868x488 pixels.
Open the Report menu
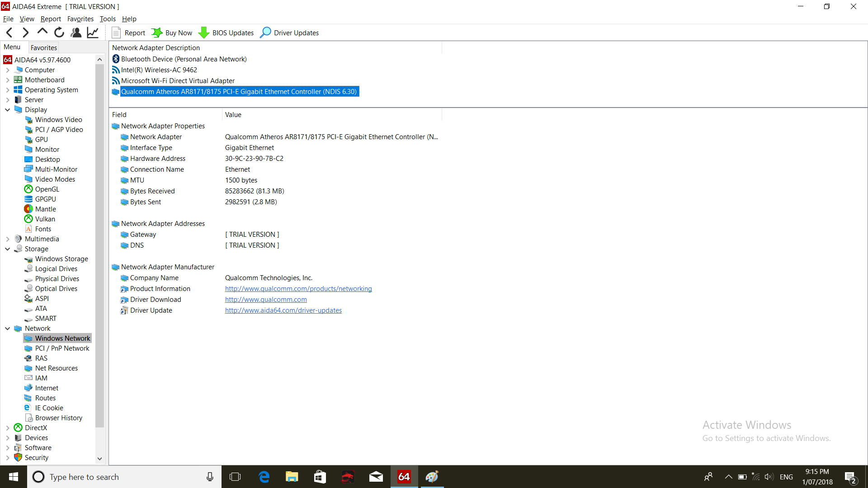pos(51,19)
